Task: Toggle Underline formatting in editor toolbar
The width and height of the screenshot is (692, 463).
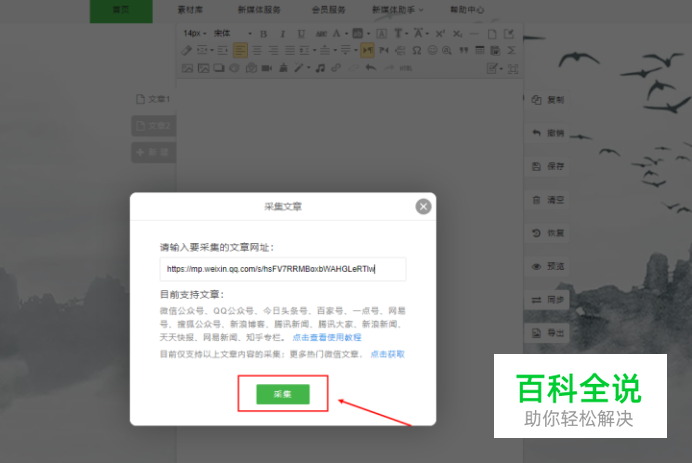Action: (301, 34)
